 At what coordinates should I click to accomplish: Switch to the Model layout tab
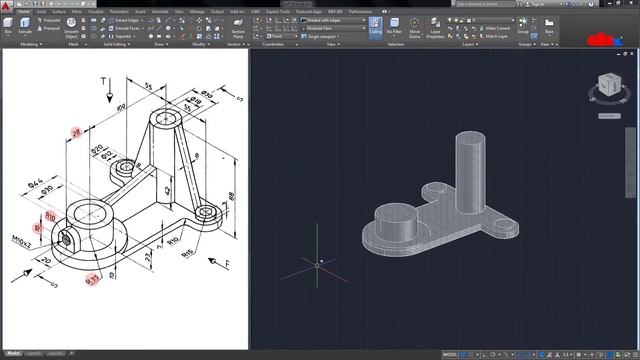13,353
